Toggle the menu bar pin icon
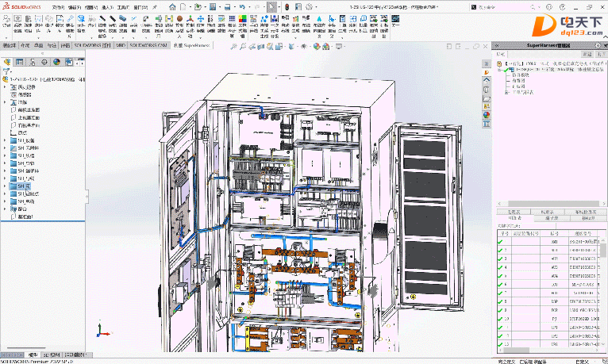The image size is (608, 364). coord(154,7)
